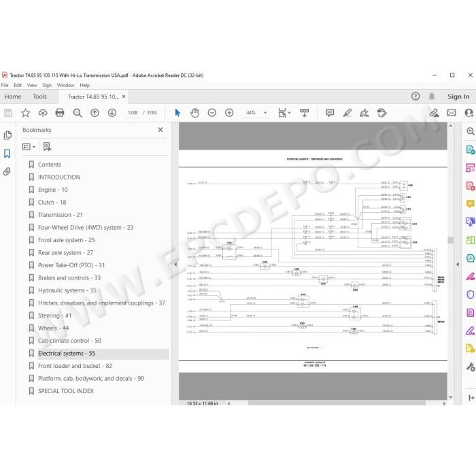Open the View menu
Screen dimensions: 476x476
(32, 85)
